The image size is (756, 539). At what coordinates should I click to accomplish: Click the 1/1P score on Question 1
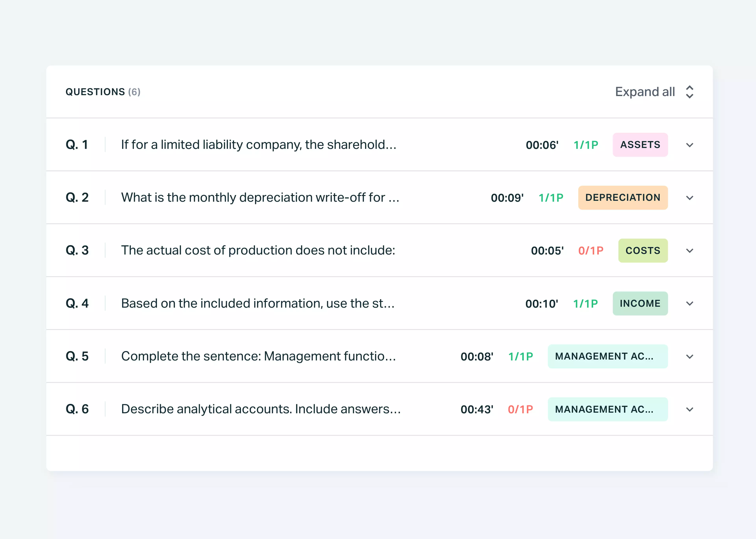pyautogui.click(x=586, y=145)
